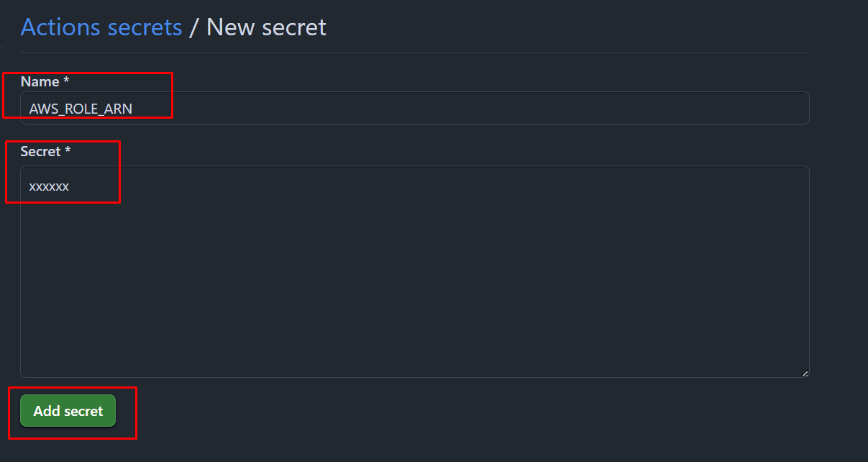The image size is (868, 462).
Task: Click the Secret field label
Action: pyautogui.click(x=41, y=152)
